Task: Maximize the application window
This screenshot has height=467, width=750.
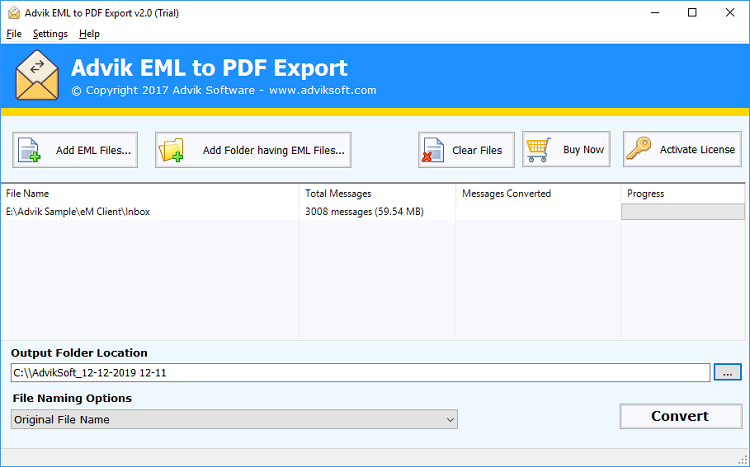Action: [692, 12]
